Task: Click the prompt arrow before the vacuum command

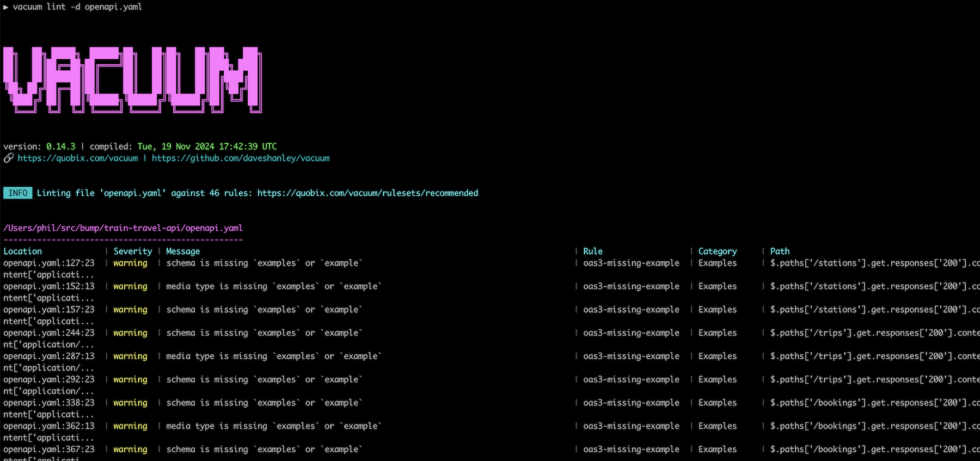Action: 6,7
